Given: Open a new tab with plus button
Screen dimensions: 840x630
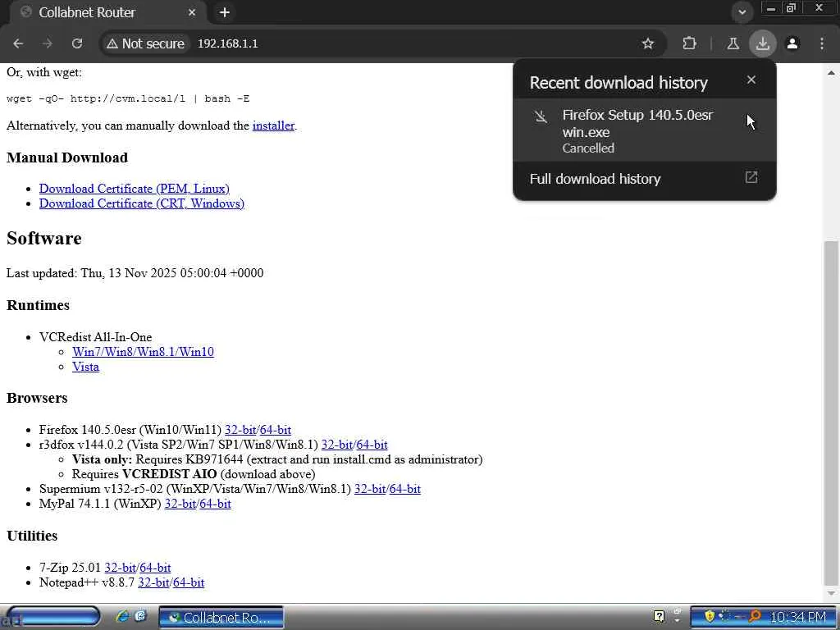Looking at the screenshot, I should click(225, 12).
